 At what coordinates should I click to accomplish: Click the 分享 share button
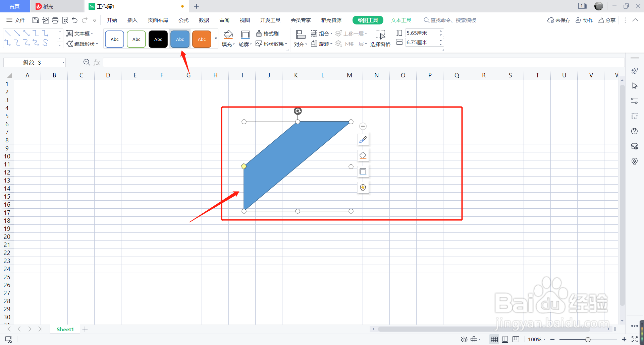click(607, 20)
